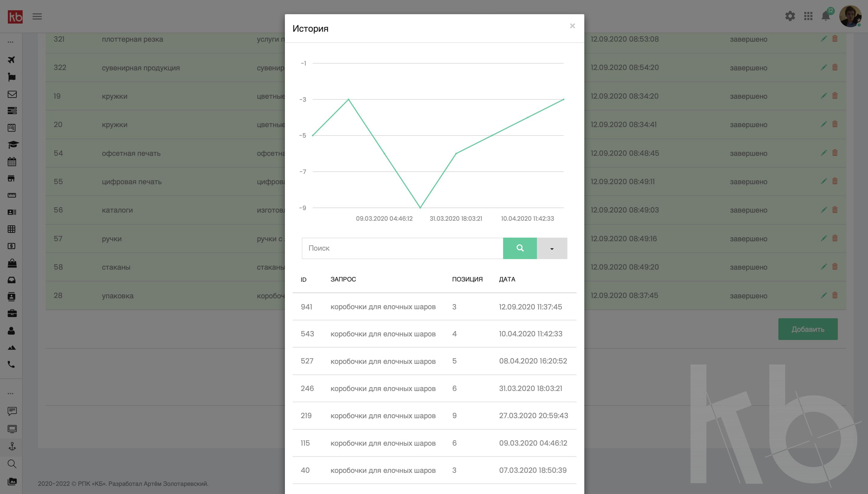Open the graduation cap sidebar icon
Screen dimensions: 868x494
pyautogui.click(x=13, y=145)
